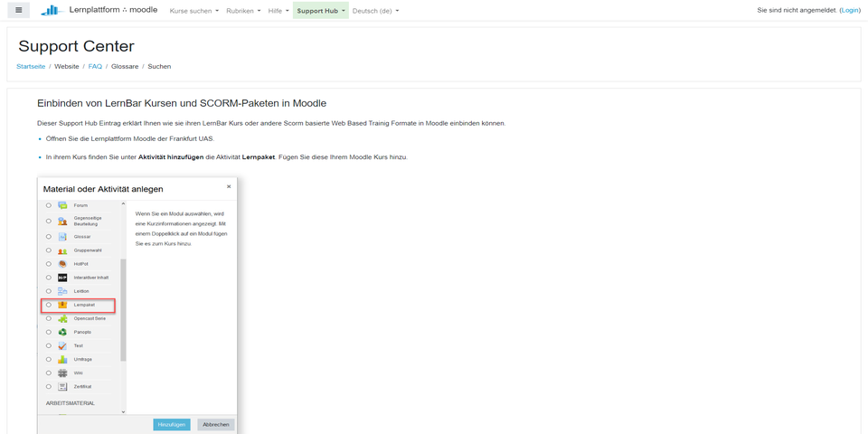The image size is (868, 434).
Task: Click the Gruppenwahl activity icon
Action: (62, 250)
